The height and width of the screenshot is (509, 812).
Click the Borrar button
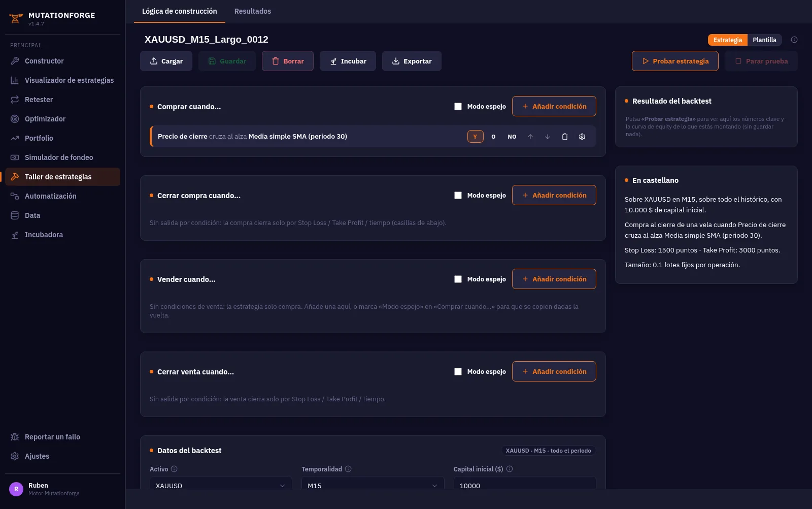[288, 61]
